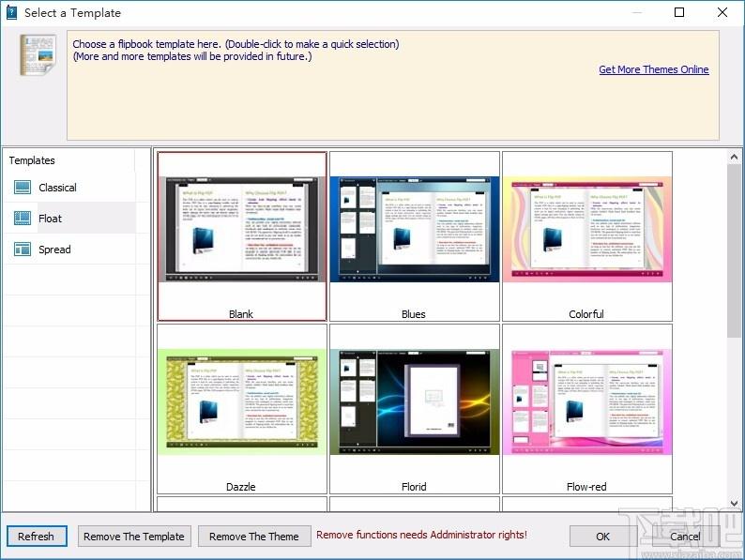Click the Flow-red theme name label
This screenshot has width=745, height=560.
[x=586, y=487]
